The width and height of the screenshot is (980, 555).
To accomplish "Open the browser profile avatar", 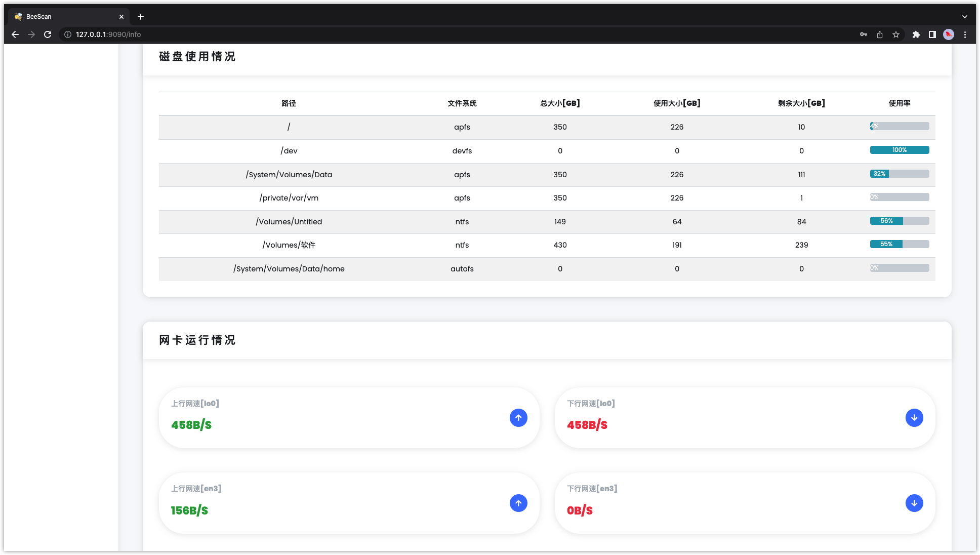I will pos(949,34).
